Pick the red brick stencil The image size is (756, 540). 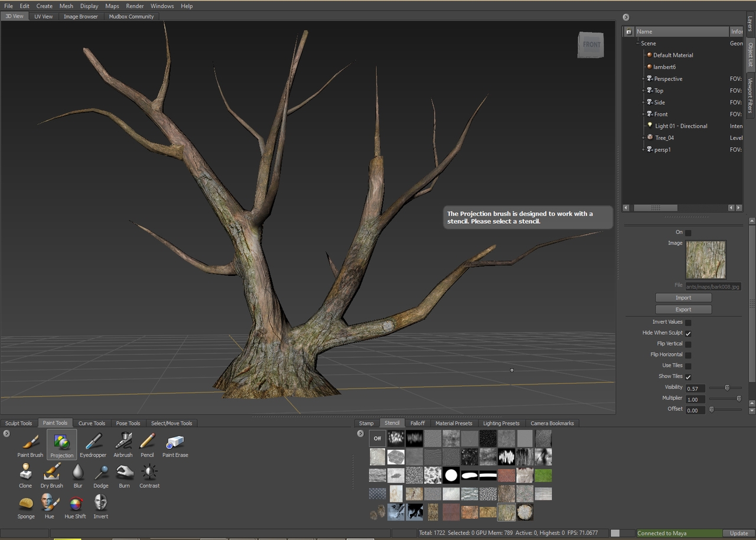506,475
